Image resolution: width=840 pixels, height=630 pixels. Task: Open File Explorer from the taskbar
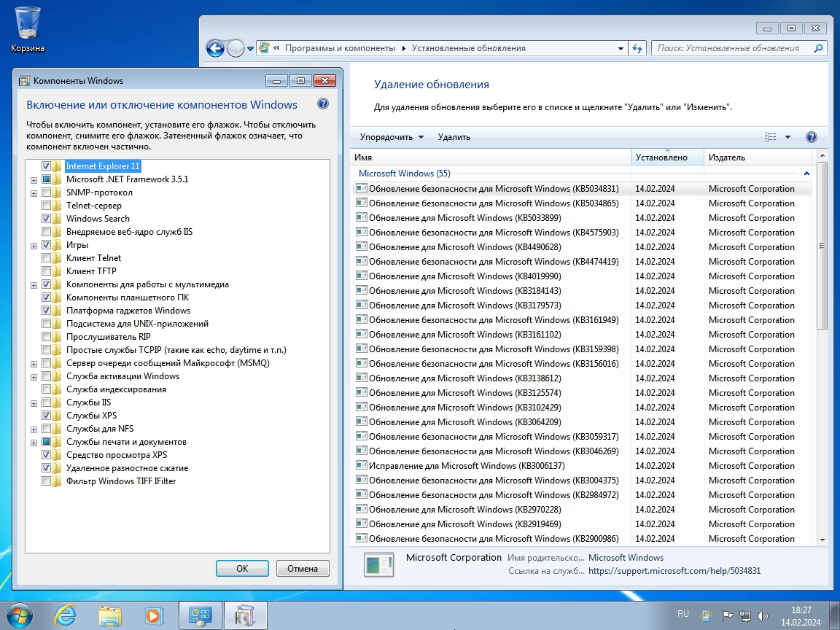(109, 615)
